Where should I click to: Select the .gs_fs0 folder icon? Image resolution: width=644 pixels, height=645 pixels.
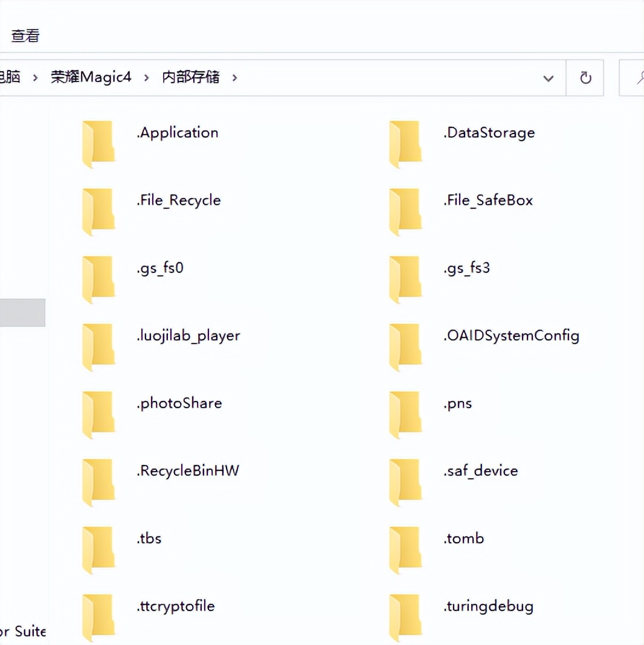tap(98, 279)
